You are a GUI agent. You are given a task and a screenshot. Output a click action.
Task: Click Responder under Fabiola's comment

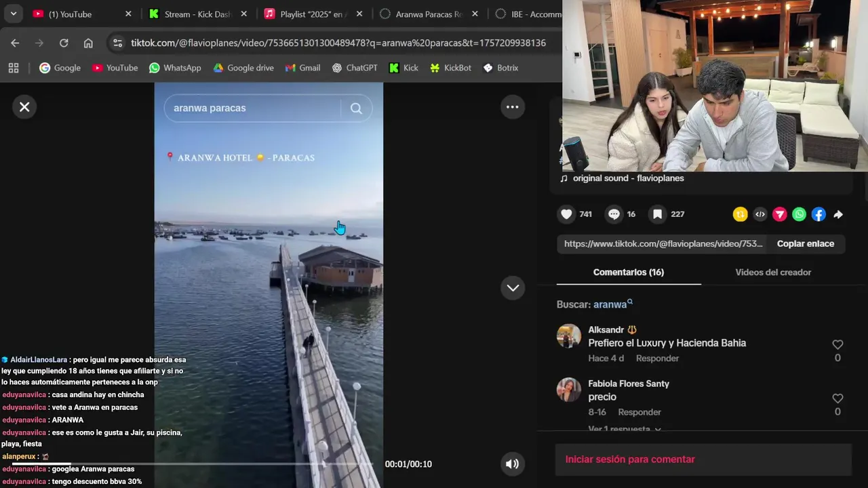[x=639, y=412]
